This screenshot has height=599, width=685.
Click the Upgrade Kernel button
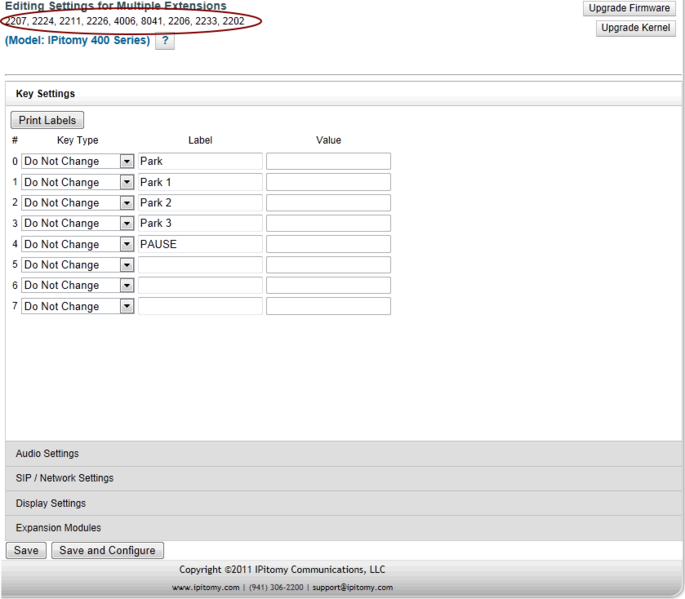pos(635,28)
